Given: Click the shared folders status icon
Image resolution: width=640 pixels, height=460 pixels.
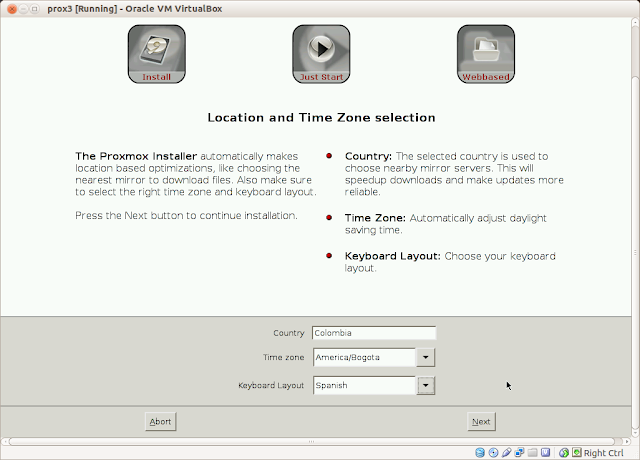Looking at the screenshot, I should (532, 453).
